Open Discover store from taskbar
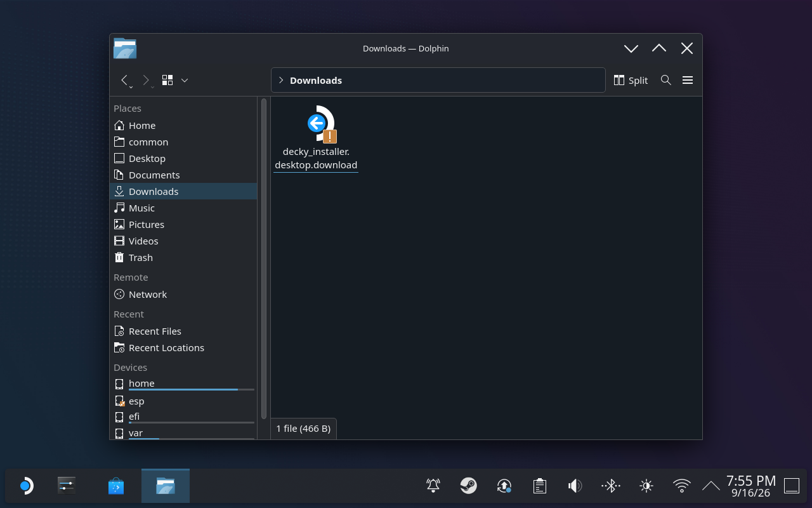This screenshot has width=812, height=508. (x=116, y=486)
